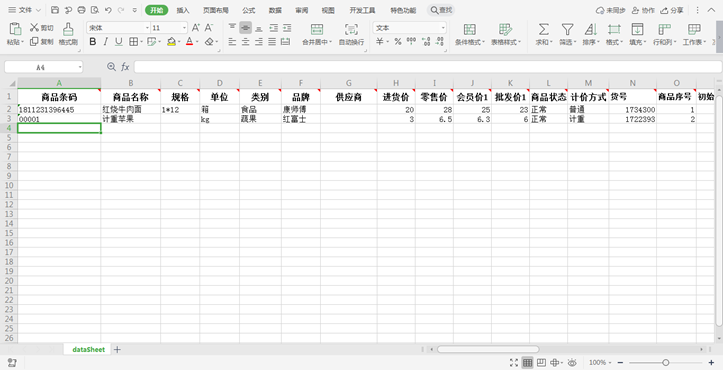Screen dimensions: 723x370
Task: Click the increase indent icon
Action: 287,28
